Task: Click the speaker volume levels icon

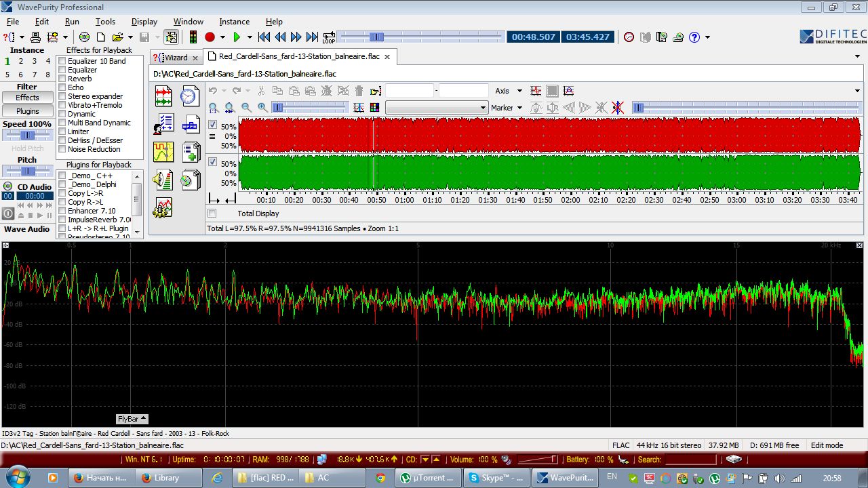Action: pyautogui.click(x=163, y=180)
